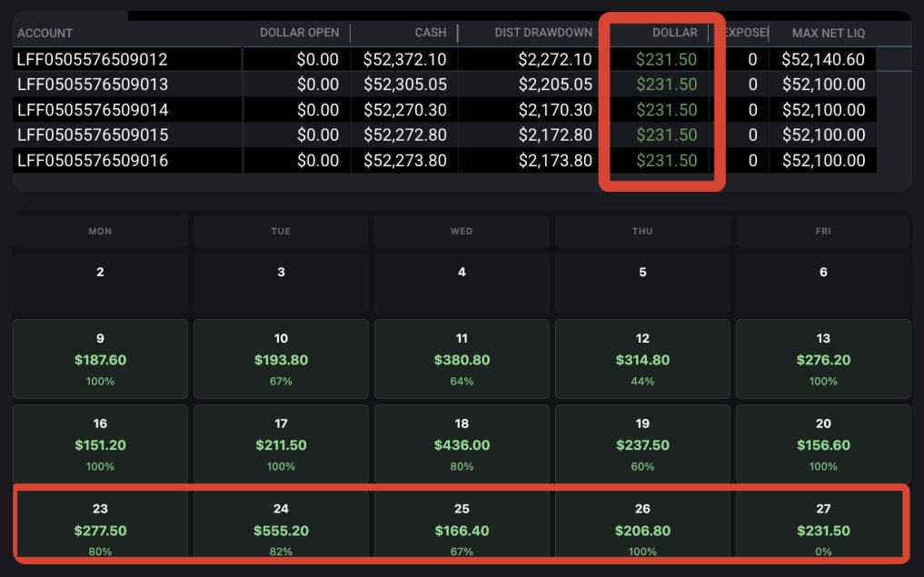
Task: Open day 16 card showing $151.20
Action: (100, 443)
